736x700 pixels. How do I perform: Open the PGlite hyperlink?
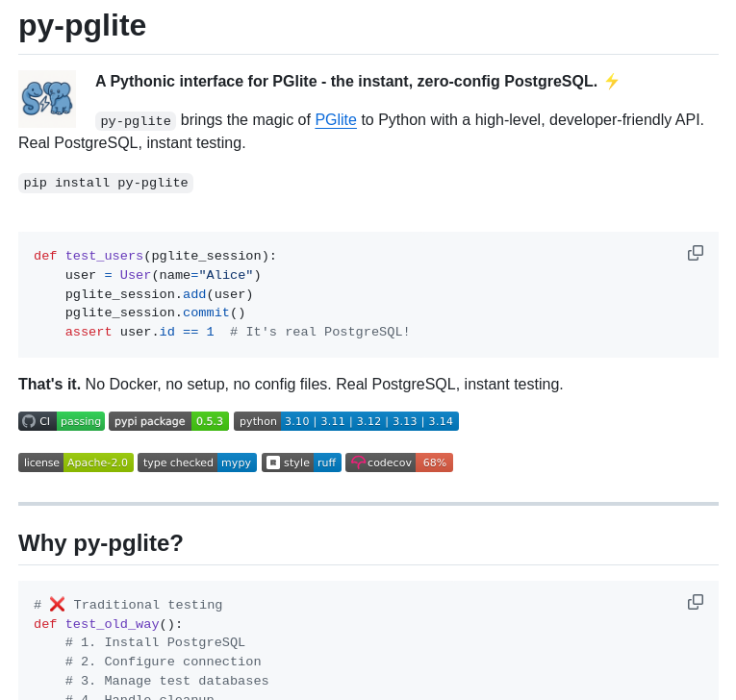click(336, 120)
